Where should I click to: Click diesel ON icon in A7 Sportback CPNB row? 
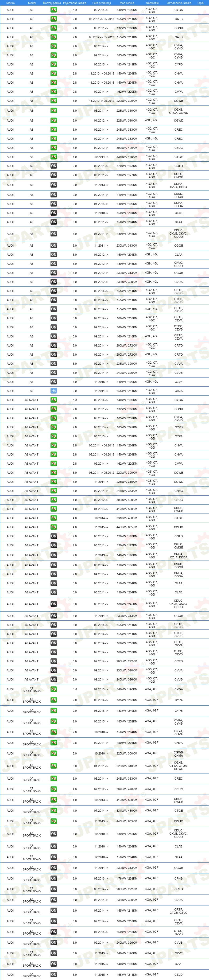click(x=54, y=878)
